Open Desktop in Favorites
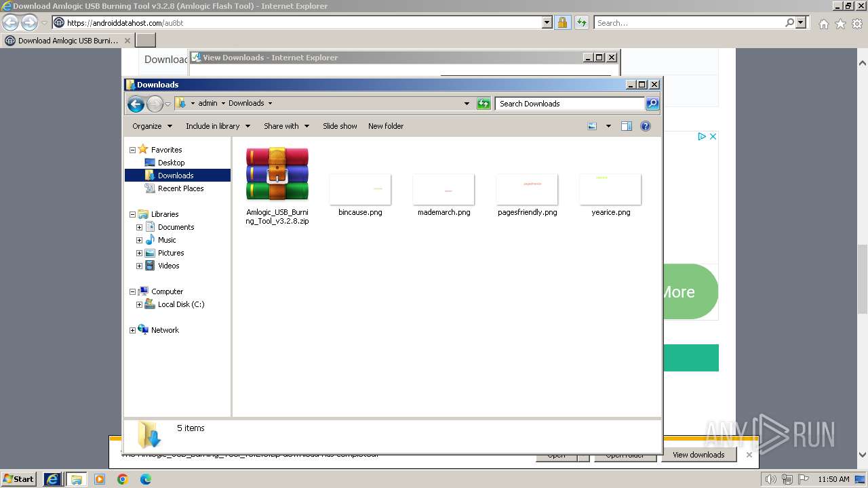This screenshot has width=868, height=488. (x=171, y=163)
